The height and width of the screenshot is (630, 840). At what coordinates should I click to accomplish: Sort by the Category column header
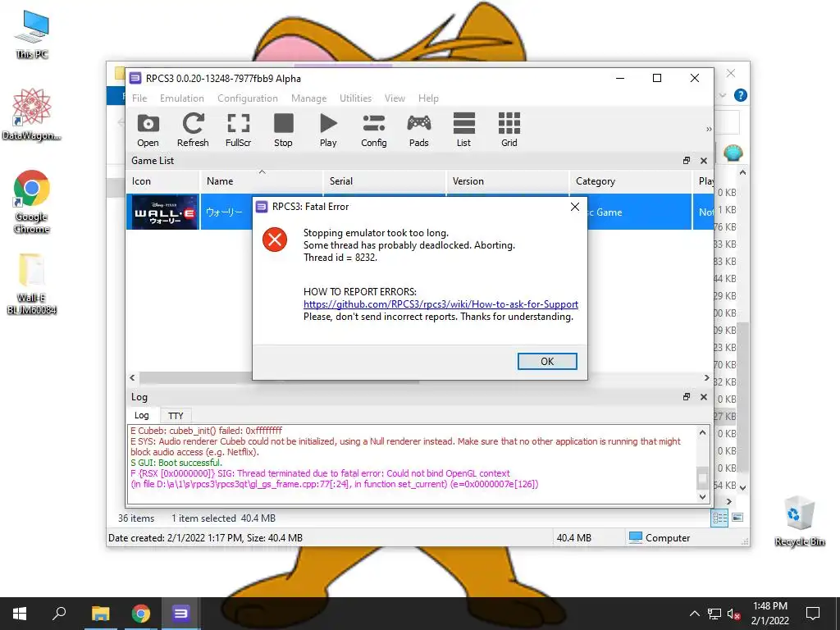pos(631,181)
